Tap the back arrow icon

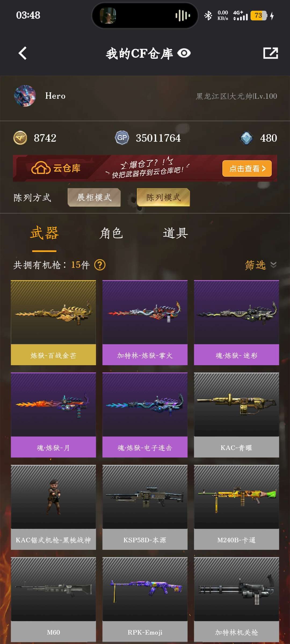23,53
